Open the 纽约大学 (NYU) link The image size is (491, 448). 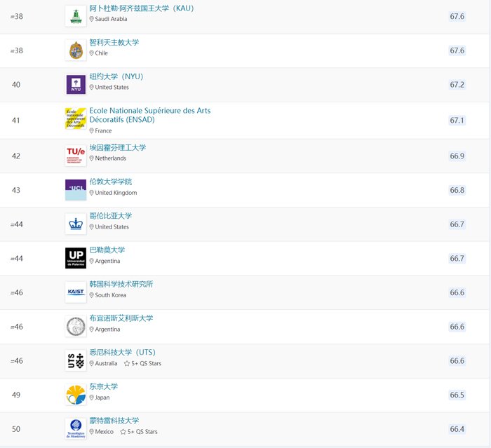[x=116, y=76]
